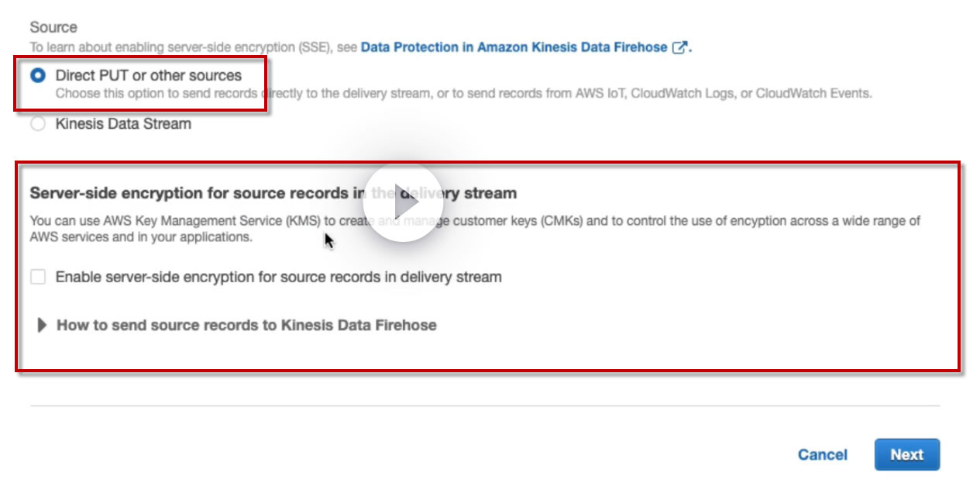Expand the How to send source records triangle

pyautogui.click(x=43, y=326)
